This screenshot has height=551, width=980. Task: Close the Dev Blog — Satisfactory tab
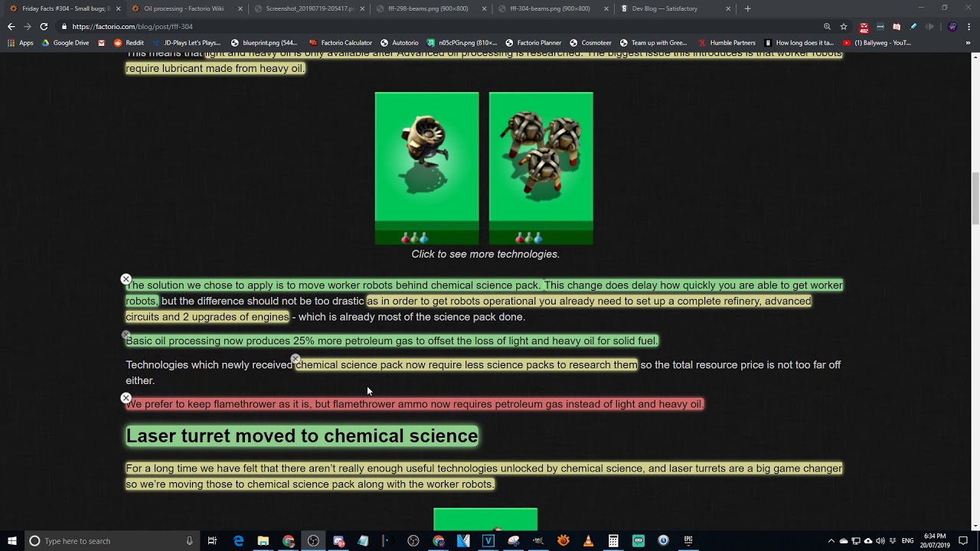(728, 8)
